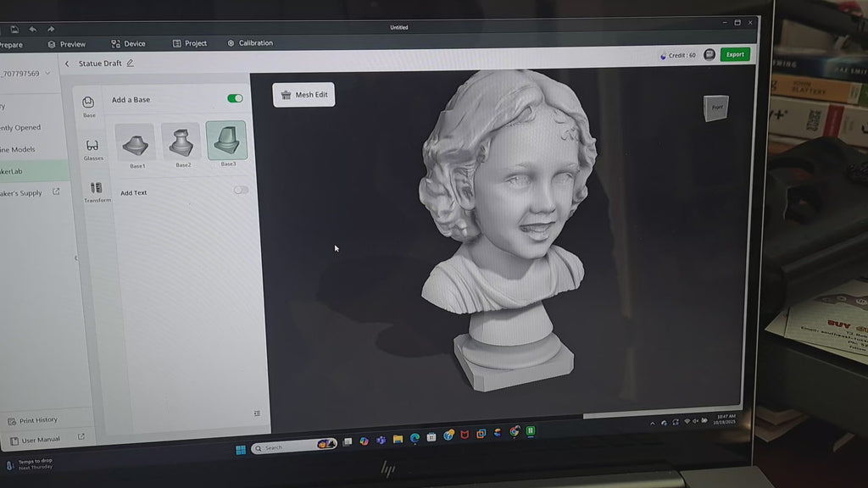
Task: Open Mesh Edit mode
Action: tap(303, 94)
